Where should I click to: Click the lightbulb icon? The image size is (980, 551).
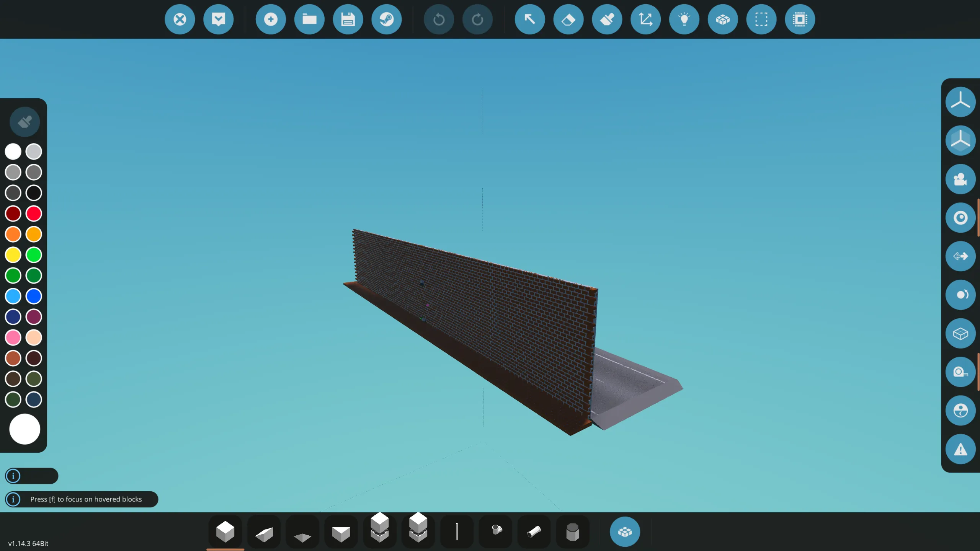[684, 19]
